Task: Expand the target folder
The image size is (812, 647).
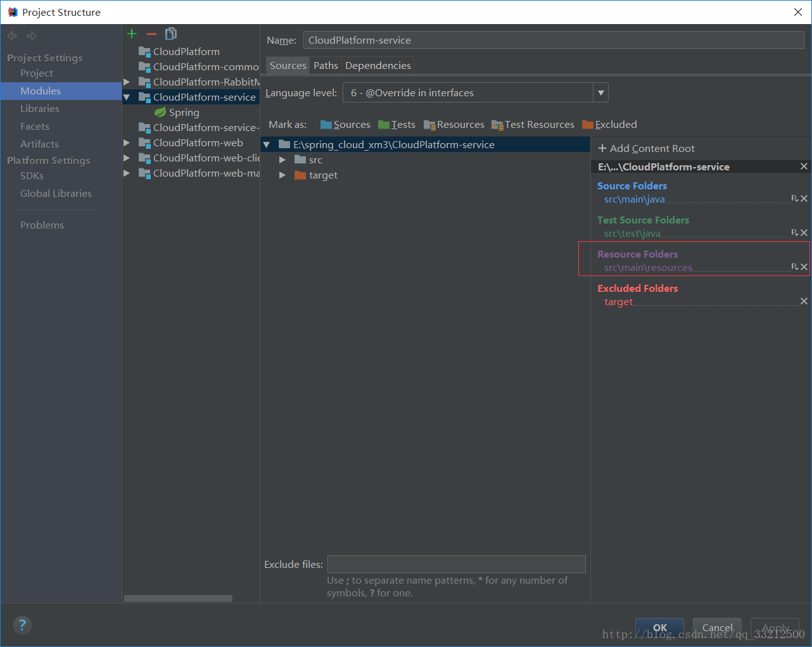Action: 282,175
